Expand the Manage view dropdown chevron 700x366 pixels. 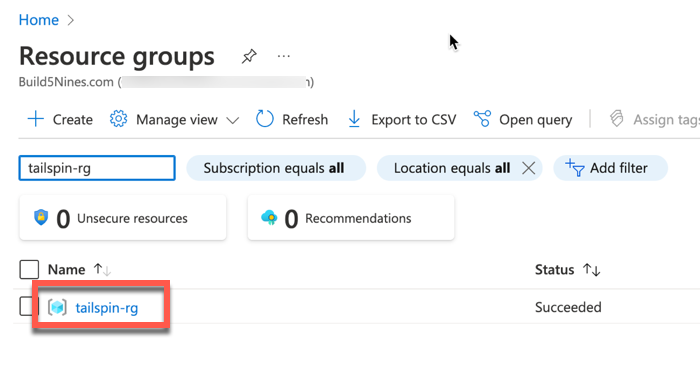(x=233, y=121)
